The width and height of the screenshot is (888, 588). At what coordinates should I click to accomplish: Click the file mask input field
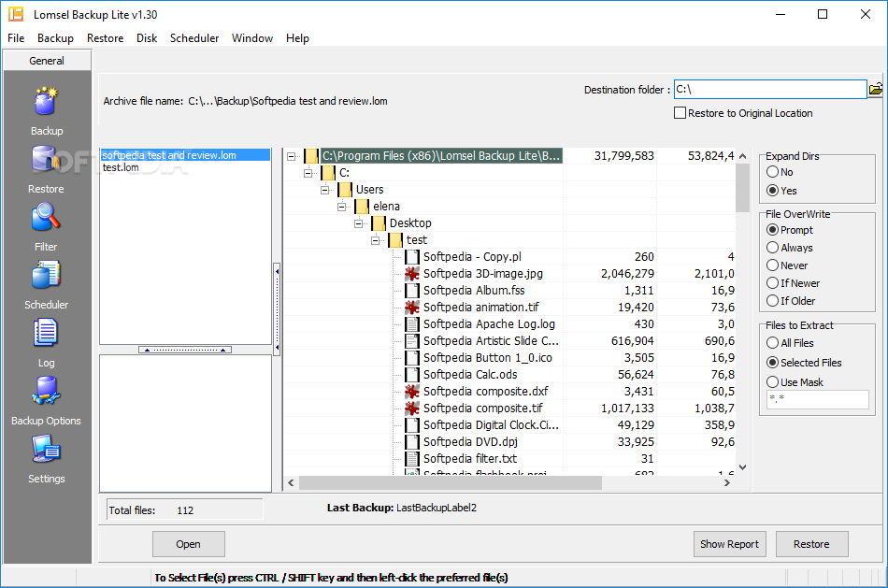pos(817,399)
